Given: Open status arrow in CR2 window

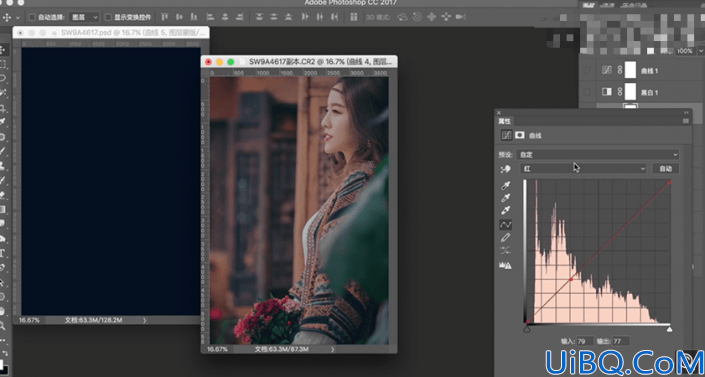Looking at the screenshot, I should [332, 349].
